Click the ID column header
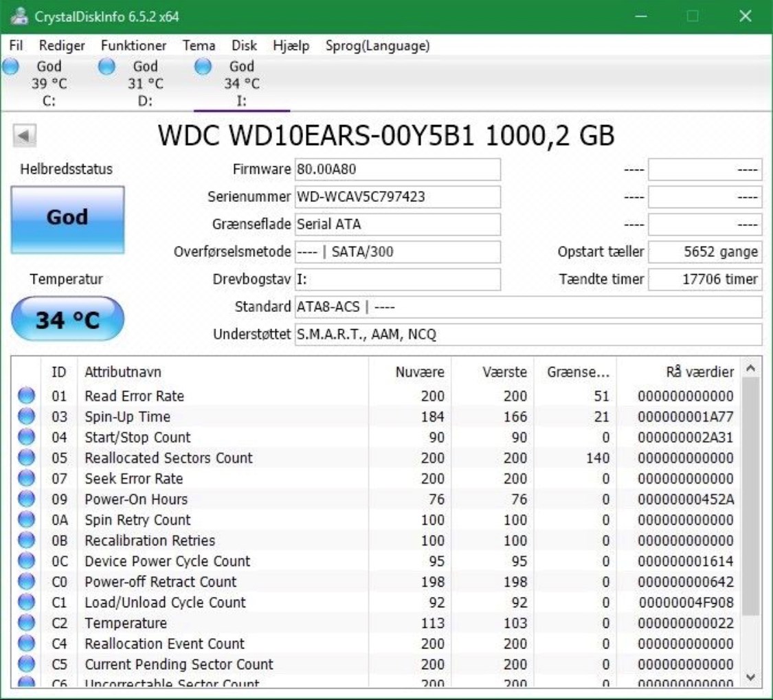773x700 pixels. (x=58, y=372)
